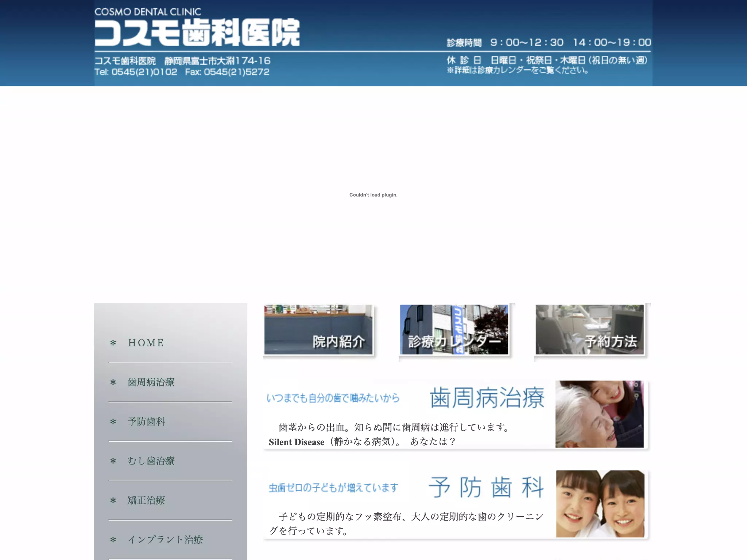The height and width of the screenshot is (560, 747).
Task: Click the 歯周病治療 large banner heading
Action: 487,397
